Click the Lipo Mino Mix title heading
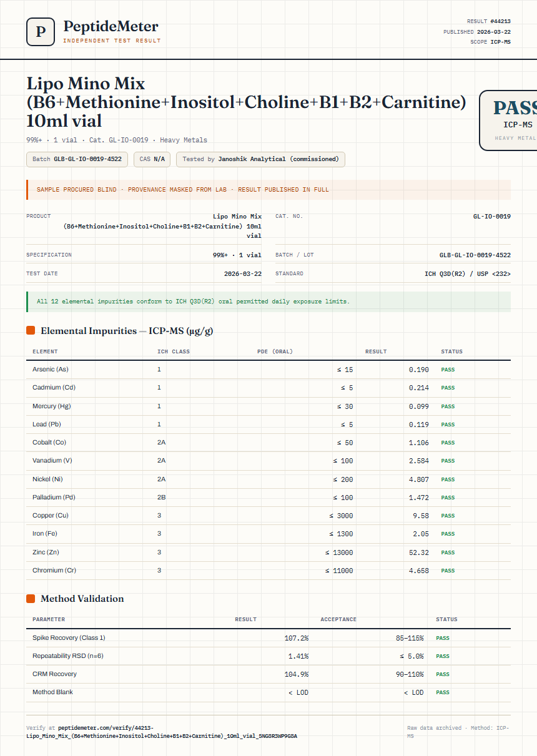The height and width of the screenshot is (756, 537). (x=246, y=102)
